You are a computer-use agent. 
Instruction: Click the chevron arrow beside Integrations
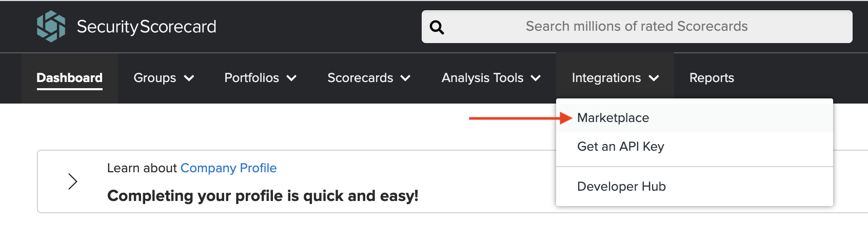tap(654, 78)
